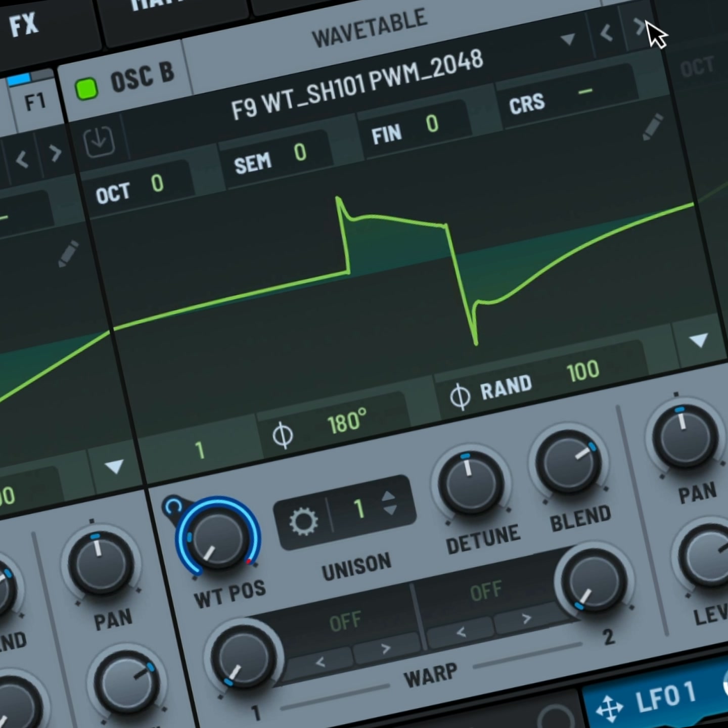The width and height of the screenshot is (728, 728).
Task: Click the OSC B DETUNE knob
Action: [471, 484]
